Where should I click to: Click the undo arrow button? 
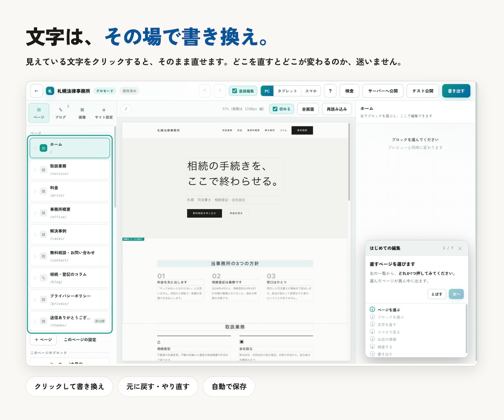[x=205, y=91]
